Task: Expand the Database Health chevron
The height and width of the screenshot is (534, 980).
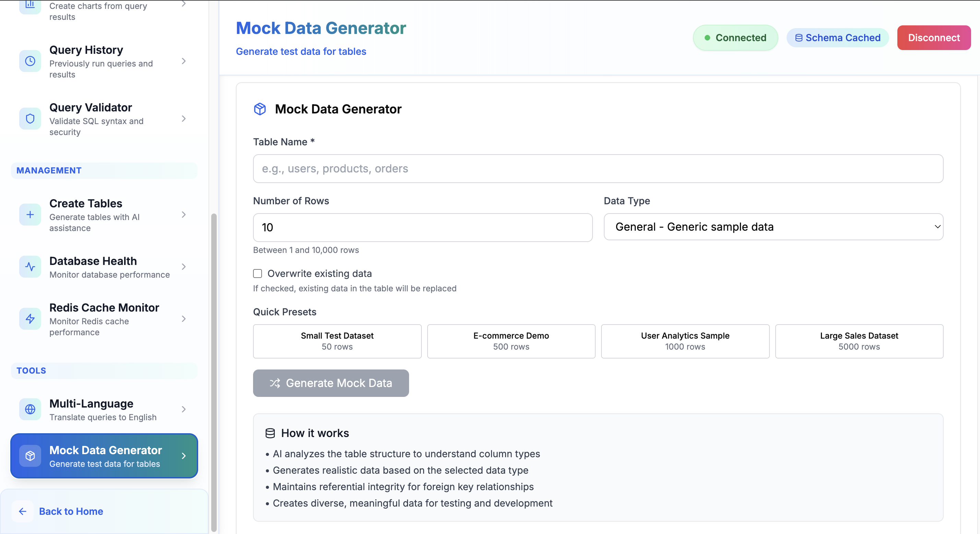Action: 184,267
